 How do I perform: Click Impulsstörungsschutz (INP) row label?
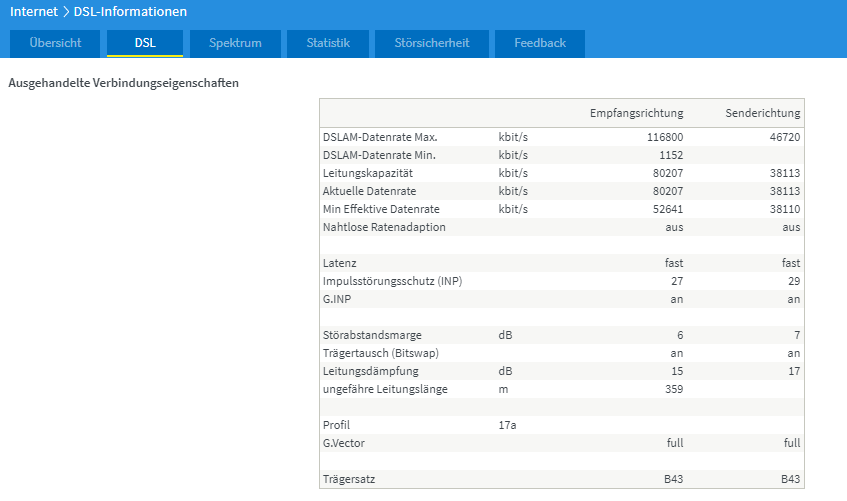392,281
